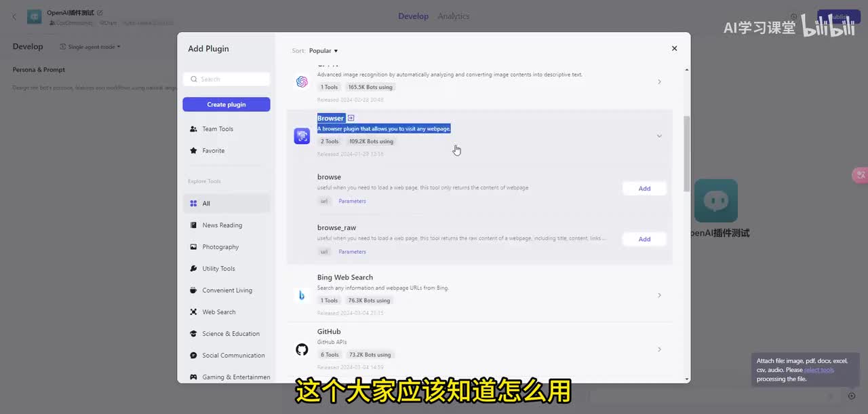Screen dimensions: 868x414
Task: Click the search magnifier icon
Action: pos(194,79)
